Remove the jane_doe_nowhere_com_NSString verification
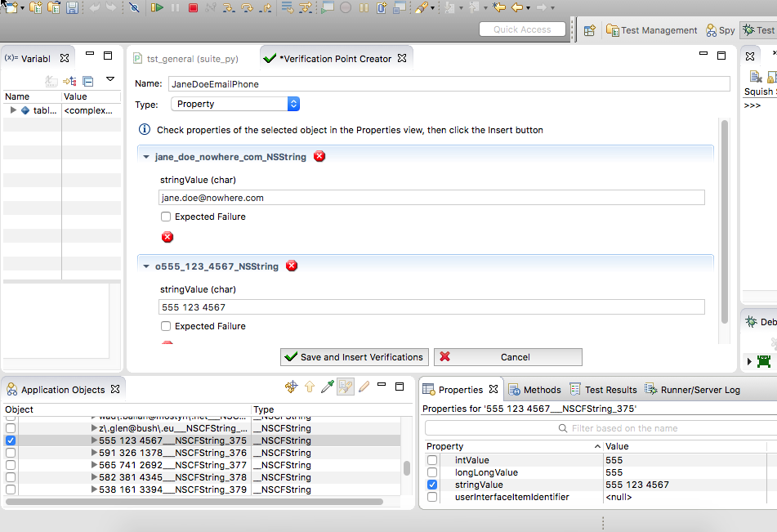 point(319,156)
